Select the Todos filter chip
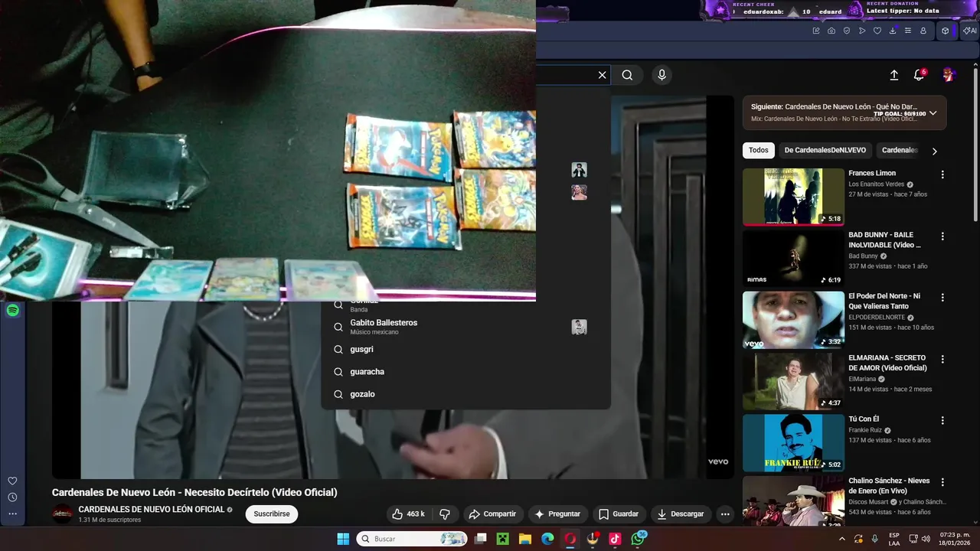This screenshot has width=980, height=551. click(758, 150)
